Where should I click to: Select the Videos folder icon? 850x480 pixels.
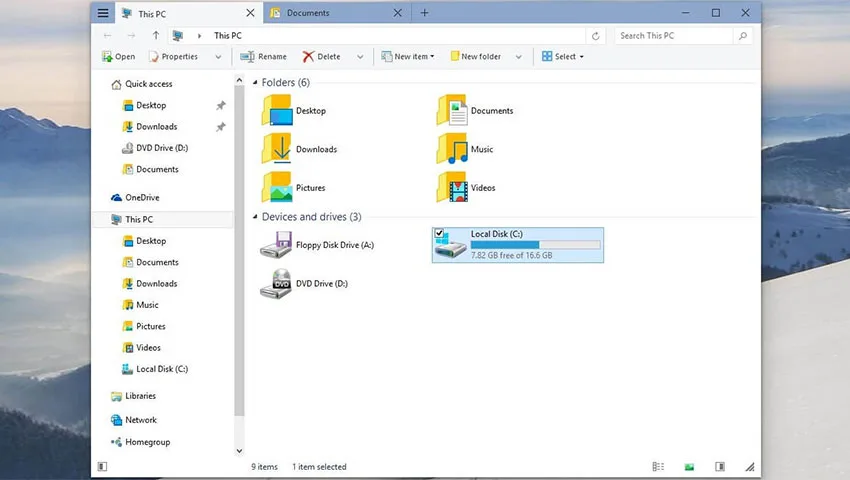click(452, 187)
